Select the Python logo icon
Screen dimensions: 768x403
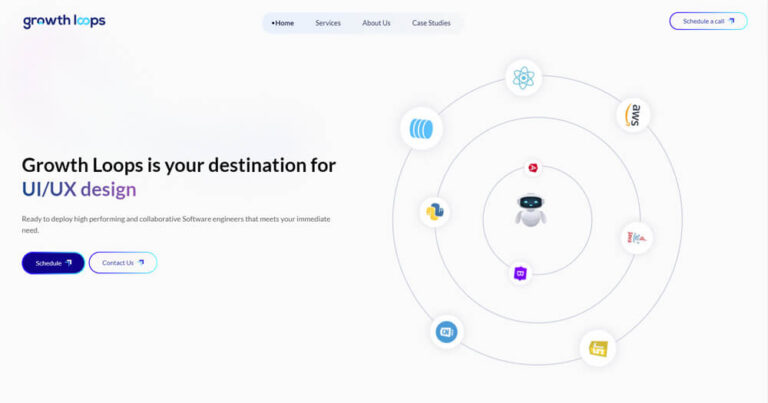435,211
